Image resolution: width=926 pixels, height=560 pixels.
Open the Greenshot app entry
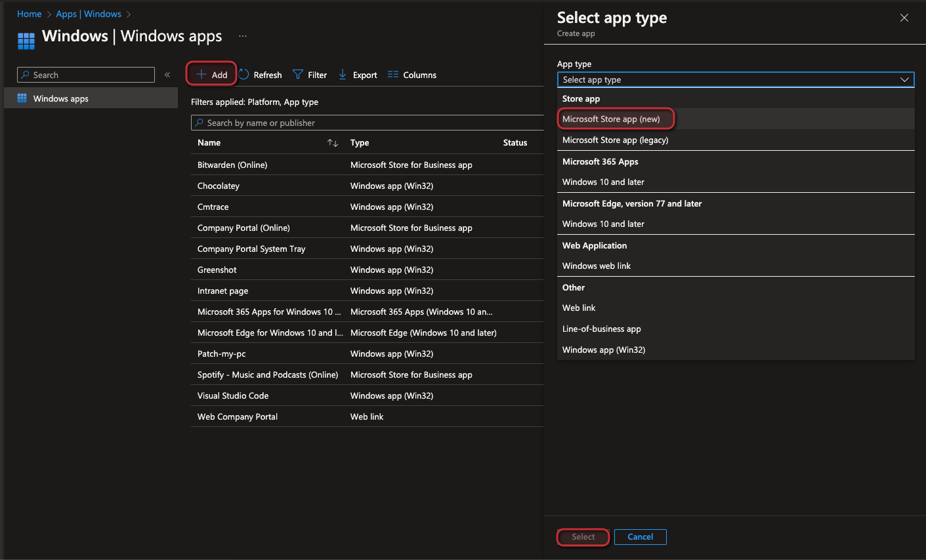pos(217,270)
